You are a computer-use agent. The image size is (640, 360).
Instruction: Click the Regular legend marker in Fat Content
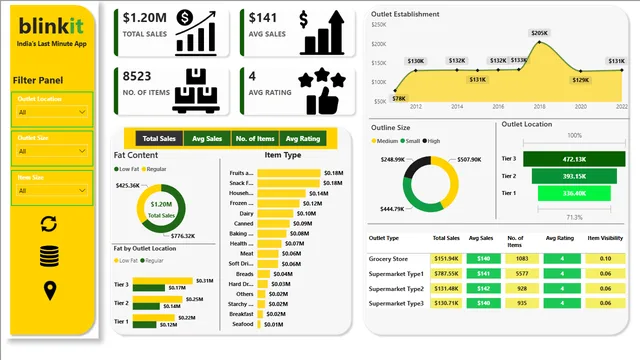(x=144, y=169)
